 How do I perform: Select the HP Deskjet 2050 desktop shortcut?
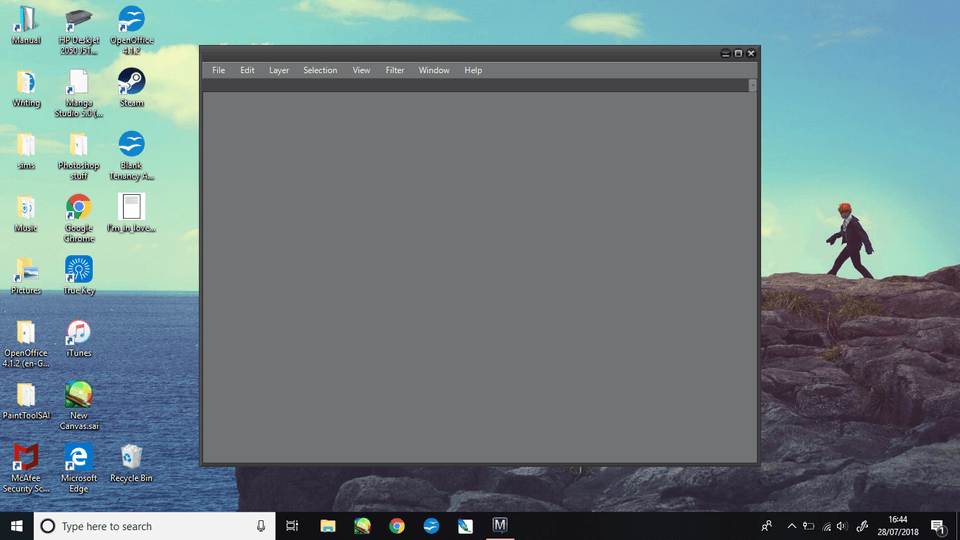pyautogui.click(x=78, y=31)
